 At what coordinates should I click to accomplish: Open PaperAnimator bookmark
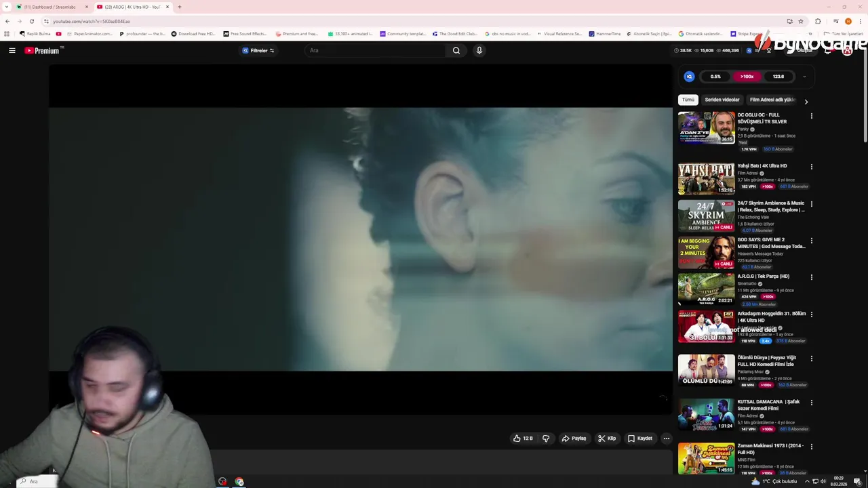pyautogui.click(x=89, y=34)
